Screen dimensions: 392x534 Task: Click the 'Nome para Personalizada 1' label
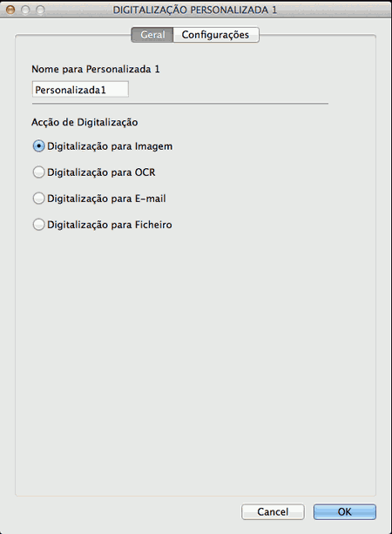96,69
